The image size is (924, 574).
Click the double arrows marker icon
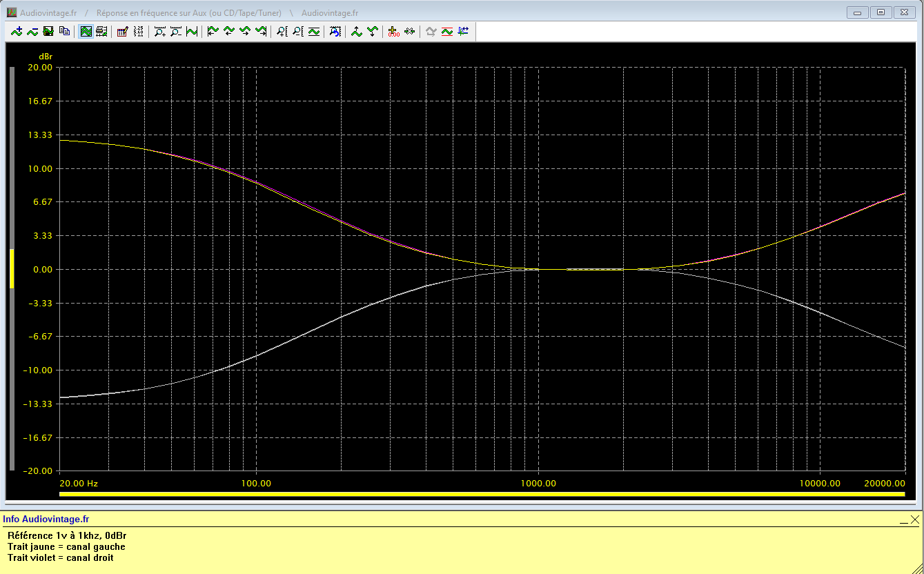410,31
